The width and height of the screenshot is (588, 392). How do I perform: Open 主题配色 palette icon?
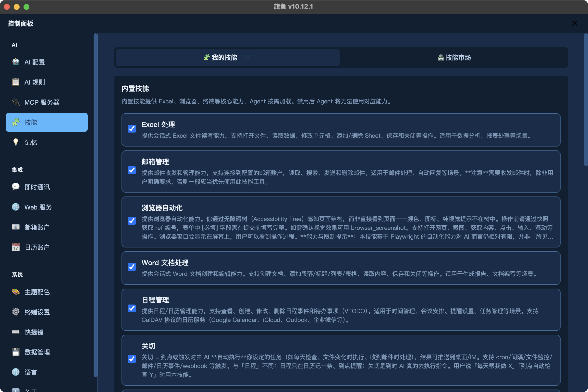coord(15,292)
